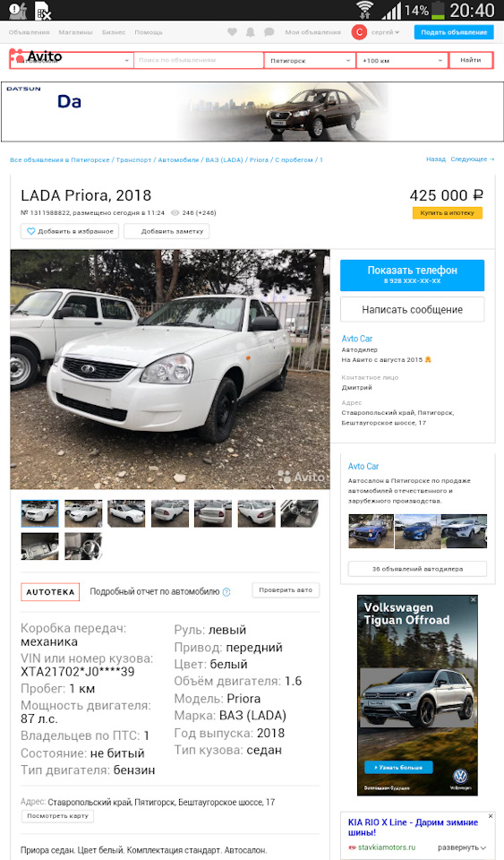
Task: Open the Пятигорск city dropdown
Action: pos(310,60)
